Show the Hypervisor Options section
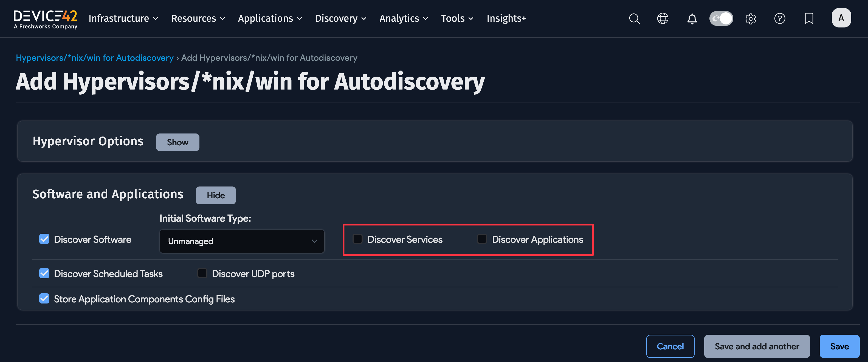 click(177, 142)
